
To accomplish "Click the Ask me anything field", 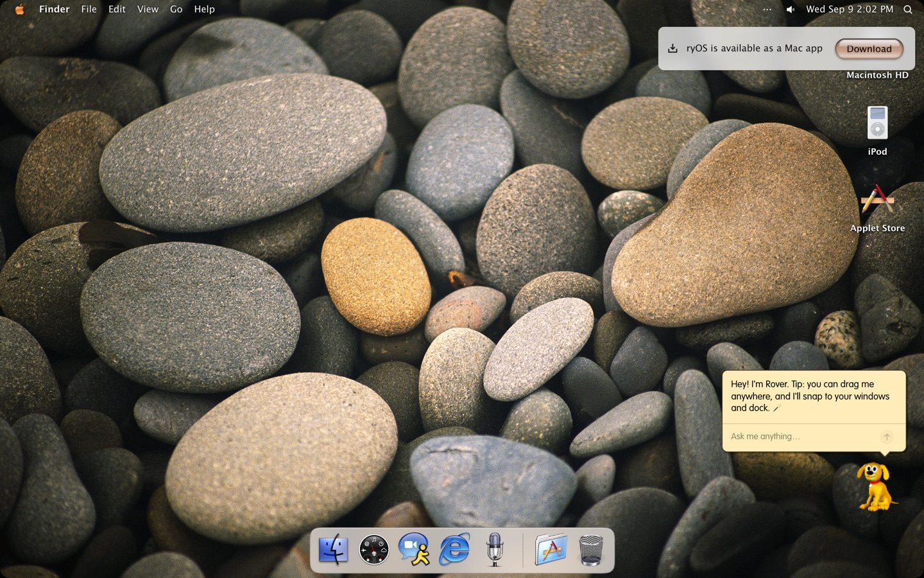I will pos(802,437).
